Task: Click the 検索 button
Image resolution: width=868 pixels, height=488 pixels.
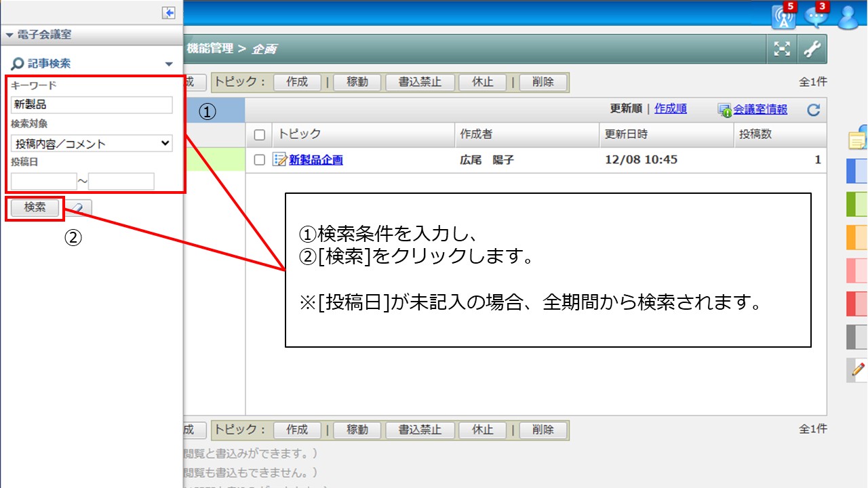Action: (35, 207)
